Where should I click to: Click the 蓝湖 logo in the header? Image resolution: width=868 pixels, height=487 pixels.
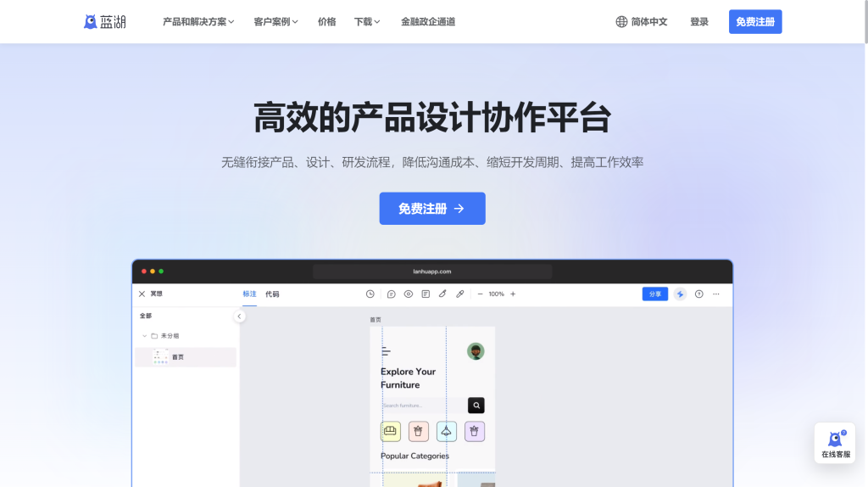[x=104, y=22]
